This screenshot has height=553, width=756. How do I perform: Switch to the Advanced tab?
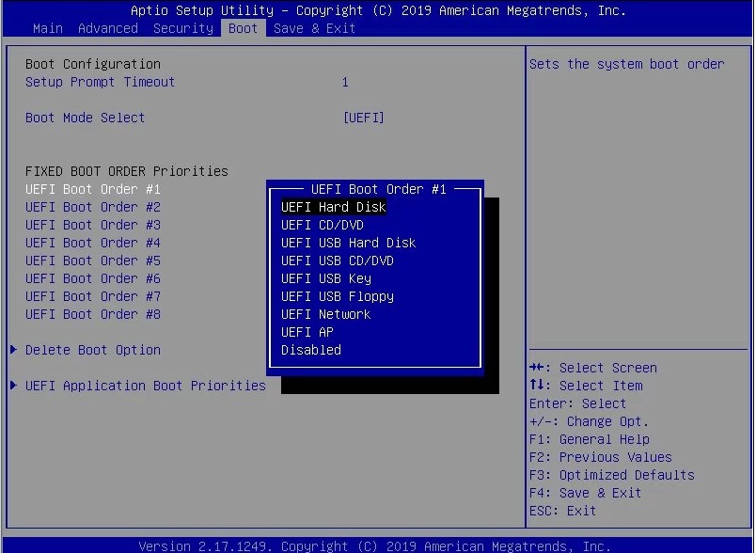(x=108, y=28)
